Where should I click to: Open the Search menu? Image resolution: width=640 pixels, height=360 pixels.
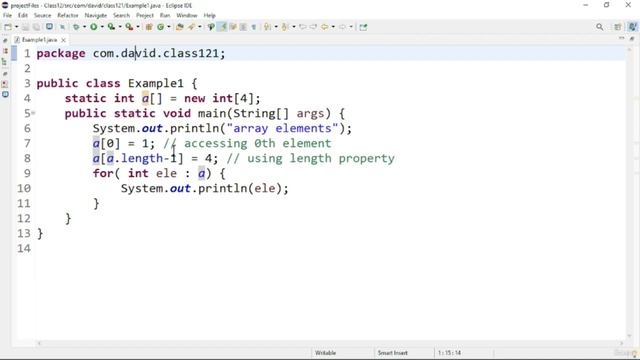[121, 16]
